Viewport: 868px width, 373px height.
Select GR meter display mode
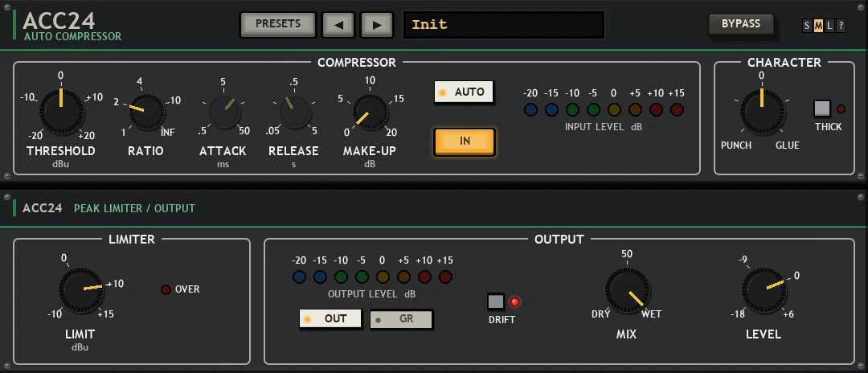[x=401, y=319]
